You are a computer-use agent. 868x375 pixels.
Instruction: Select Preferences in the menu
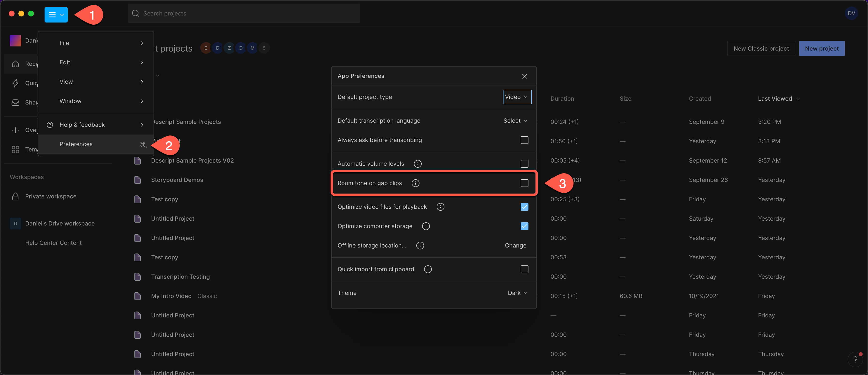pyautogui.click(x=76, y=144)
